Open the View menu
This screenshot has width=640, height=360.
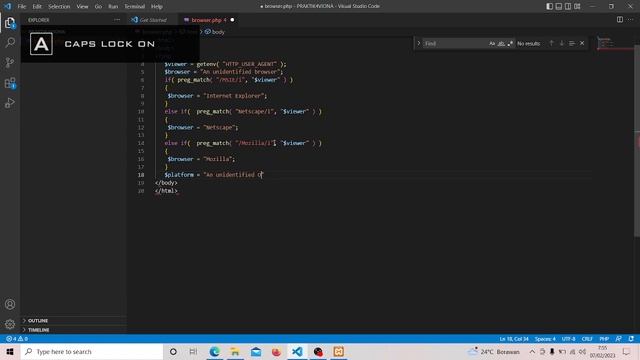(x=82, y=7)
